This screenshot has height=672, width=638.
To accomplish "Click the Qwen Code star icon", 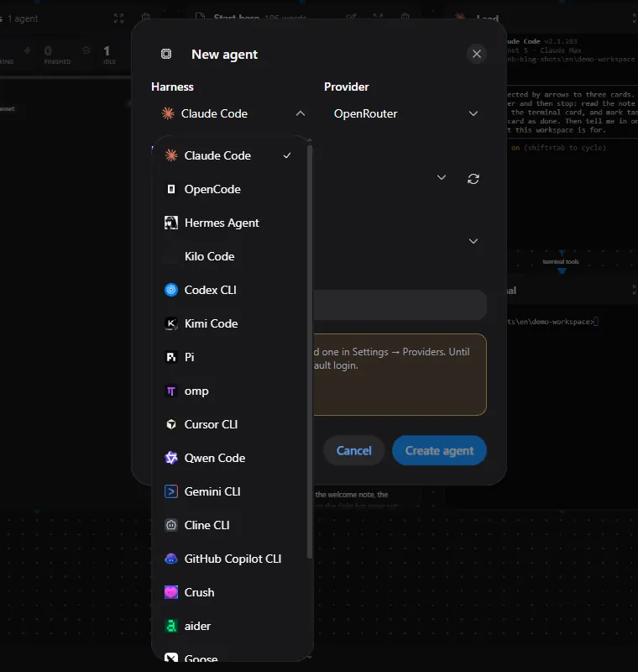I will (171, 458).
